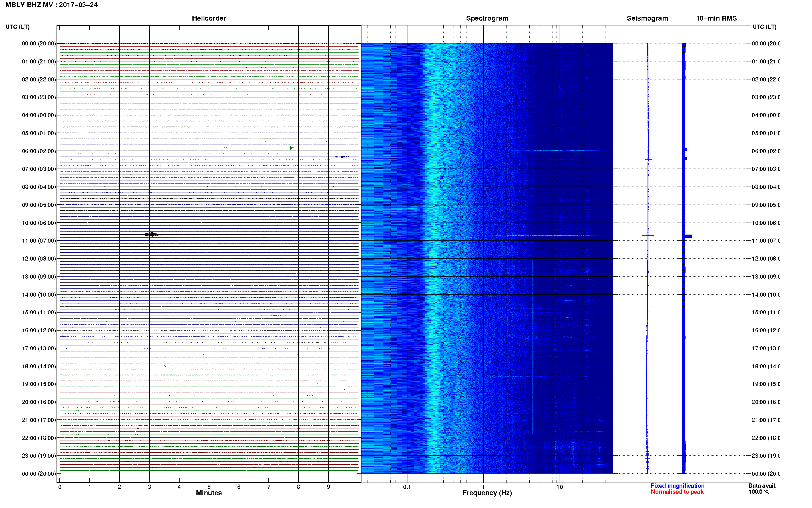Click minute tick '9' below the helicorder
This screenshot has height=508, width=812.
pyautogui.click(x=328, y=487)
